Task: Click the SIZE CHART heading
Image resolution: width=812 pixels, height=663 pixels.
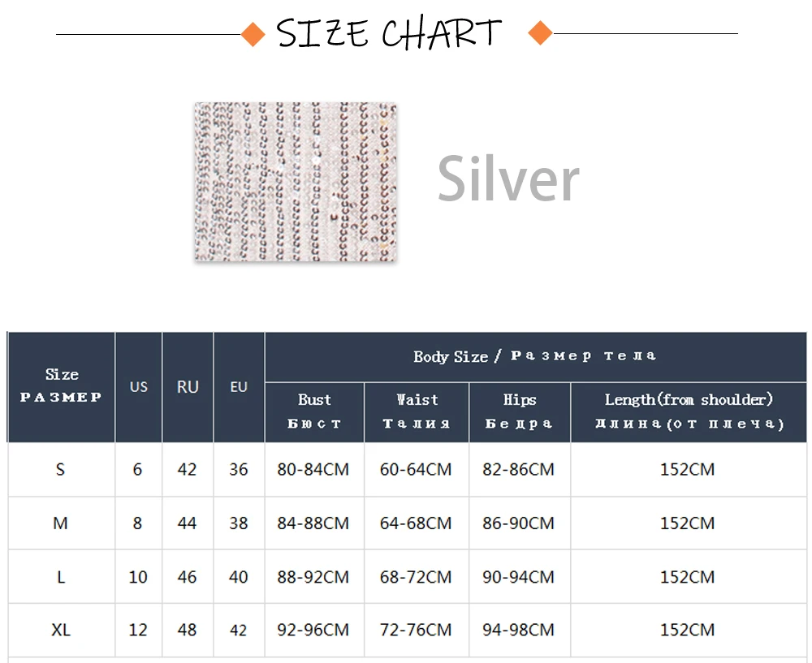Action: click(389, 33)
